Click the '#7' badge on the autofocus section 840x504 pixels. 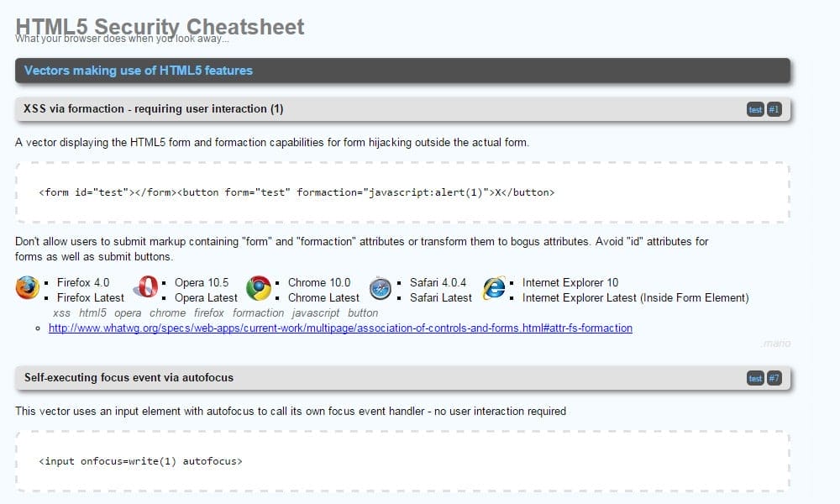[x=774, y=378]
